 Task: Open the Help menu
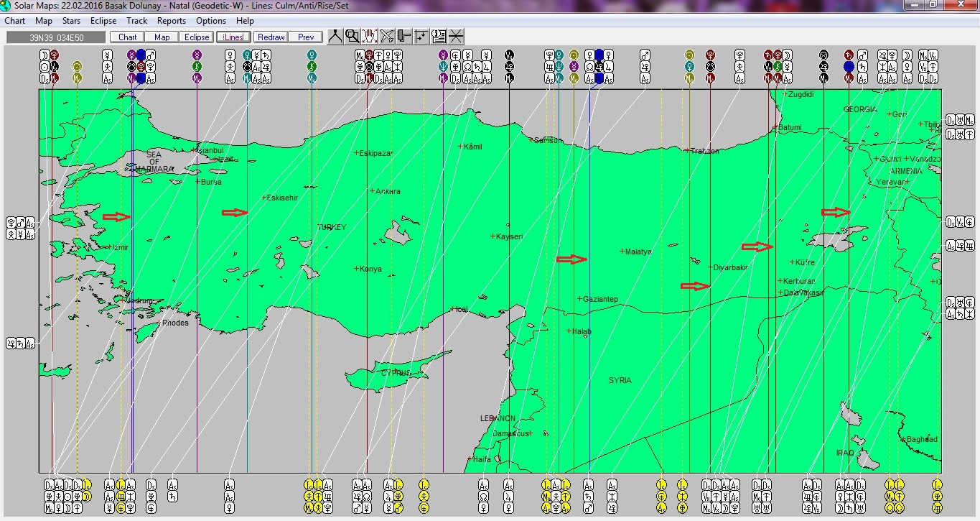click(245, 21)
